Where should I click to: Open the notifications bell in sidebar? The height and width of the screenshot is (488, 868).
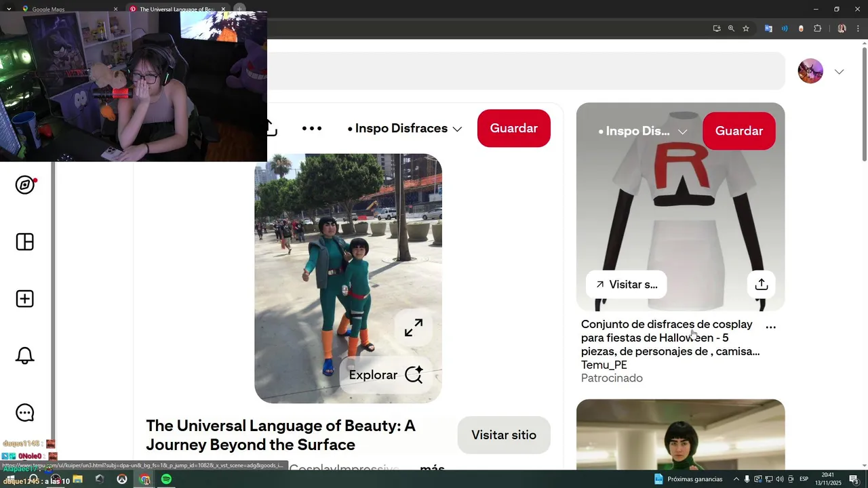click(x=25, y=356)
